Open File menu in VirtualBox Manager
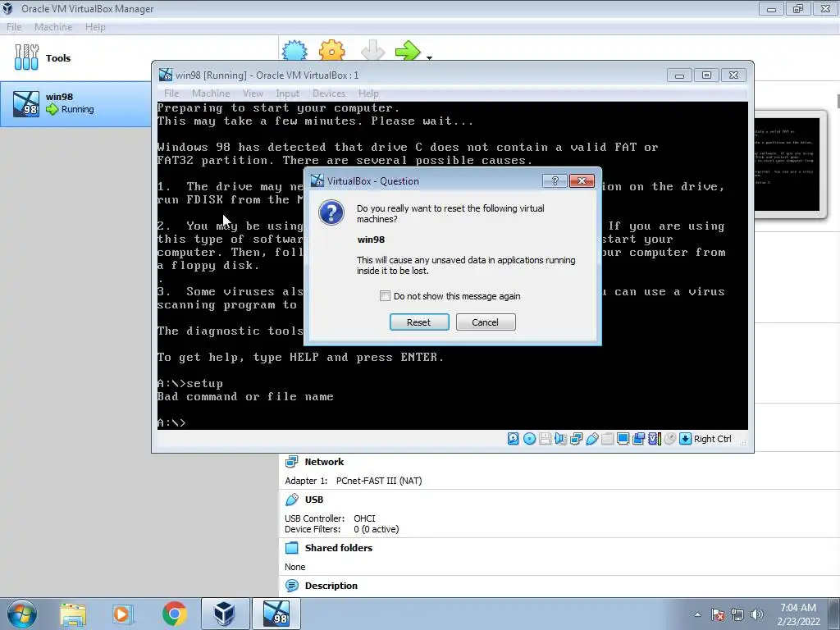 click(x=14, y=27)
